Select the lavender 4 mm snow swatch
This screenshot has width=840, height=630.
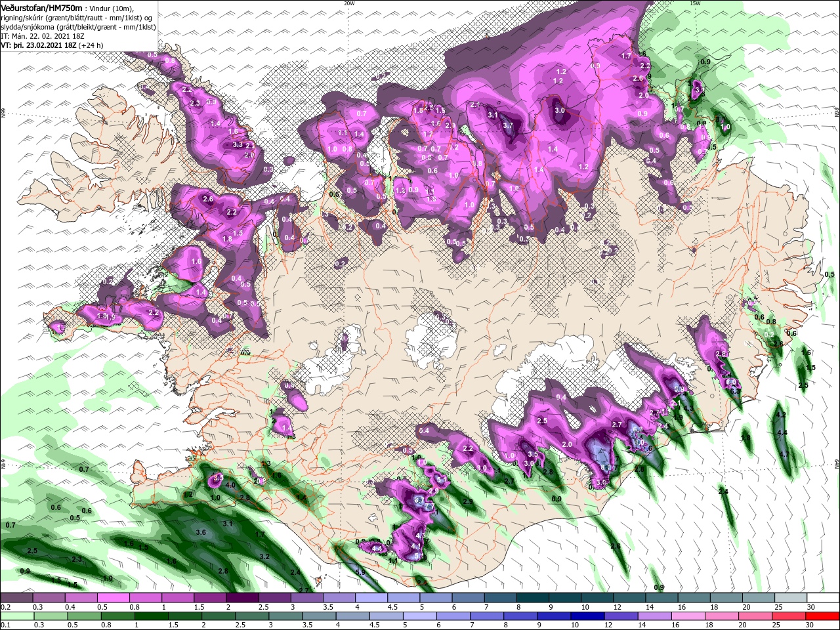(371, 598)
